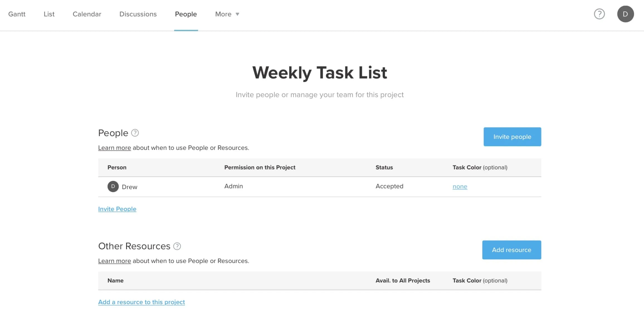
Task: Click Invite People link
Action: 117,209
